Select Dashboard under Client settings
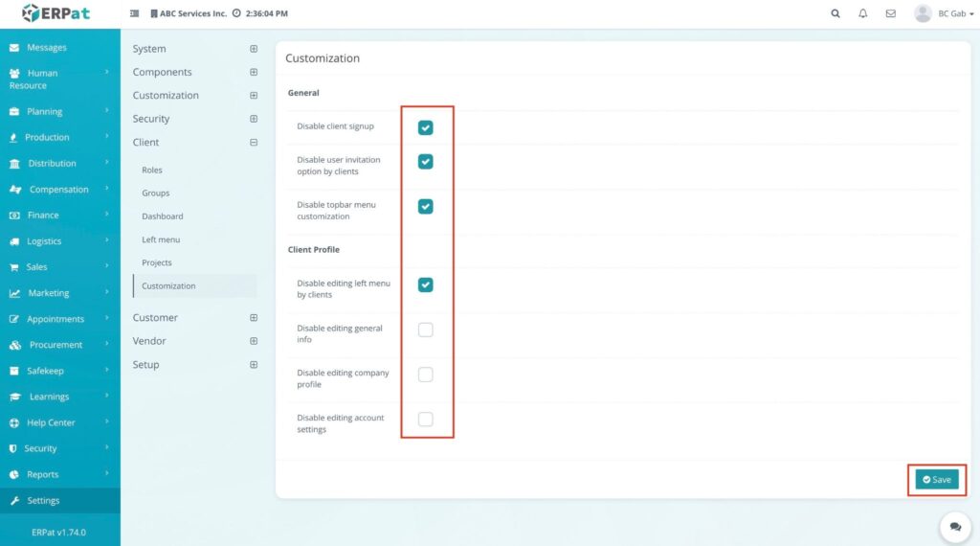Image resolution: width=980 pixels, height=546 pixels. tap(163, 216)
